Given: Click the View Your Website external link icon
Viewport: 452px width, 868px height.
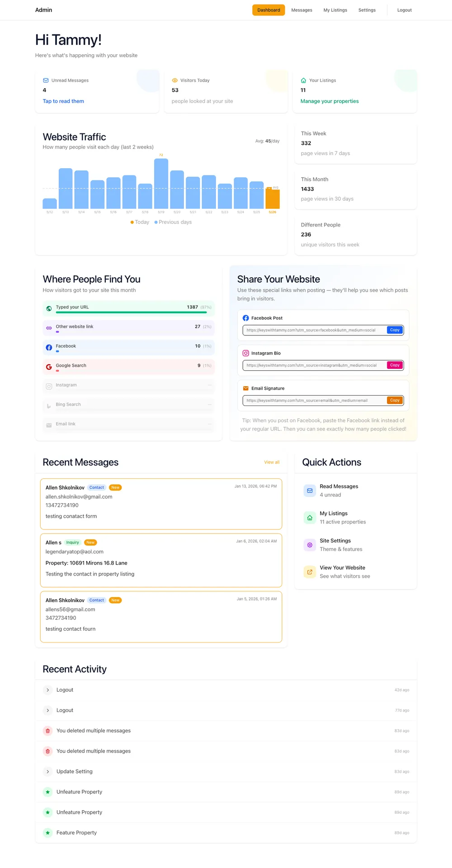Looking at the screenshot, I should [x=310, y=572].
